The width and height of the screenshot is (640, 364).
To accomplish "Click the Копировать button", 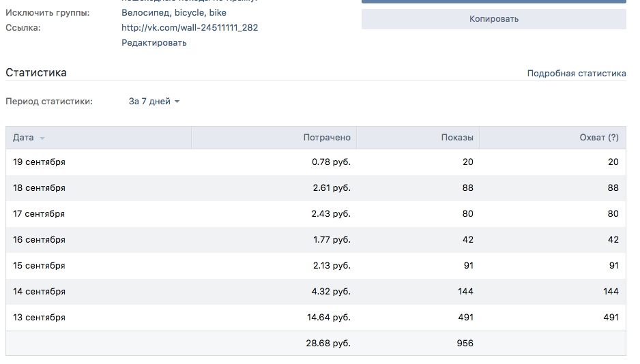I will coord(493,19).
